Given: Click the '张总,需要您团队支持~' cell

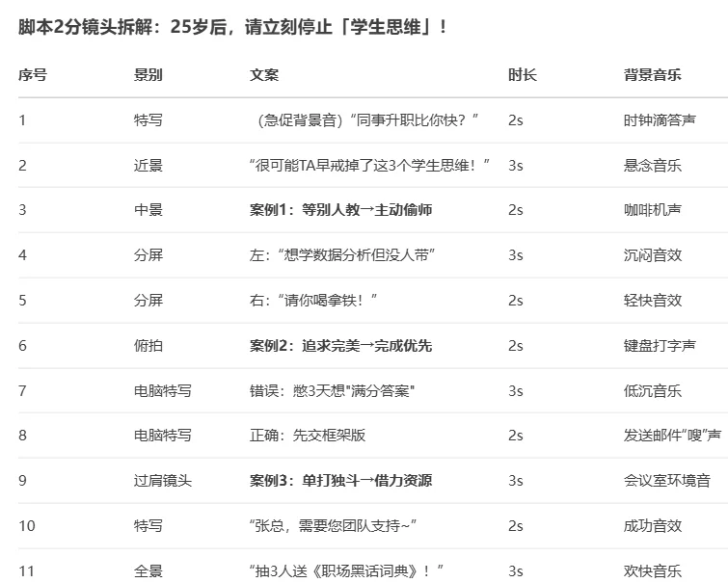Looking at the screenshot, I should [333, 525].
